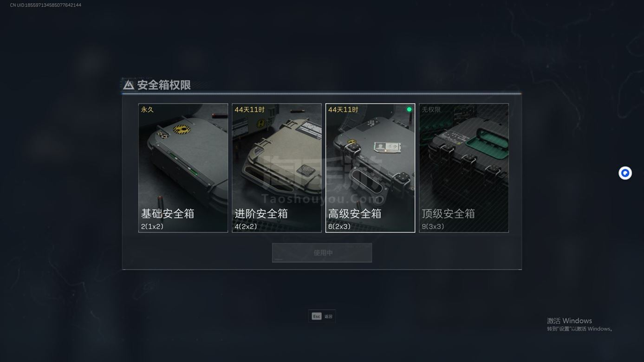Viewport: 644px width, 362px height.
Task: Click the 2(1x2) capacity text
Action: coord(152,226)
